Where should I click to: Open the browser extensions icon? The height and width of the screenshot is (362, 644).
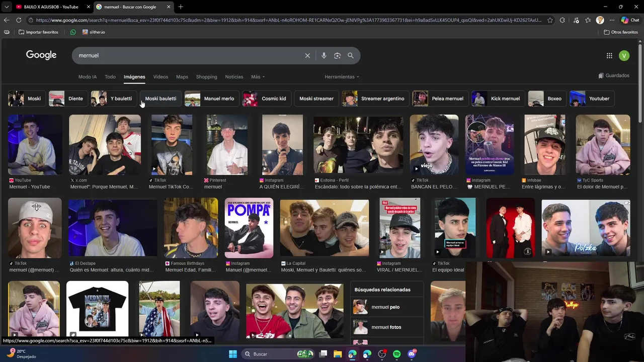coord(562,20)
